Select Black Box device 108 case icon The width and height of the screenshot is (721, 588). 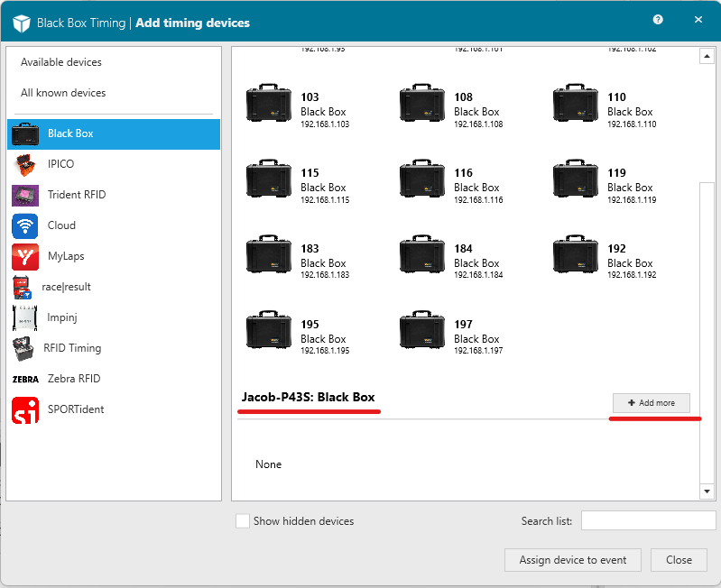point(422,103)
